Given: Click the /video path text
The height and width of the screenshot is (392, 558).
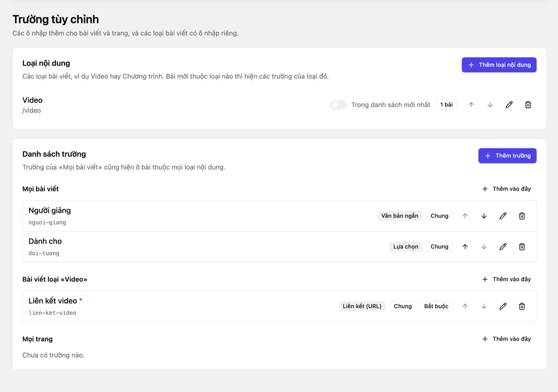Looking at the screenshot, I should [32, 111].
